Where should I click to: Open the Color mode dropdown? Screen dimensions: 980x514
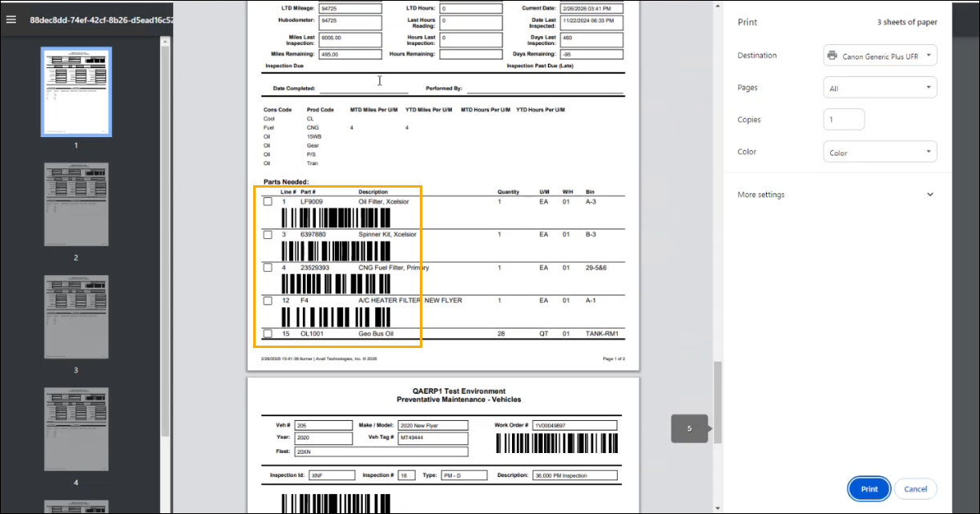tap(880, 152)
